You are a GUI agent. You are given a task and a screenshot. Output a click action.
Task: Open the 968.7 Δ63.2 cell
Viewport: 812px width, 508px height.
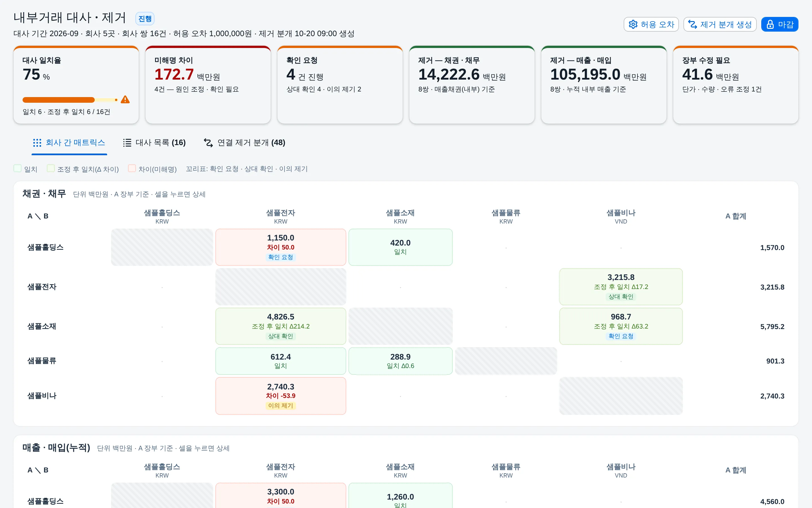621,326
